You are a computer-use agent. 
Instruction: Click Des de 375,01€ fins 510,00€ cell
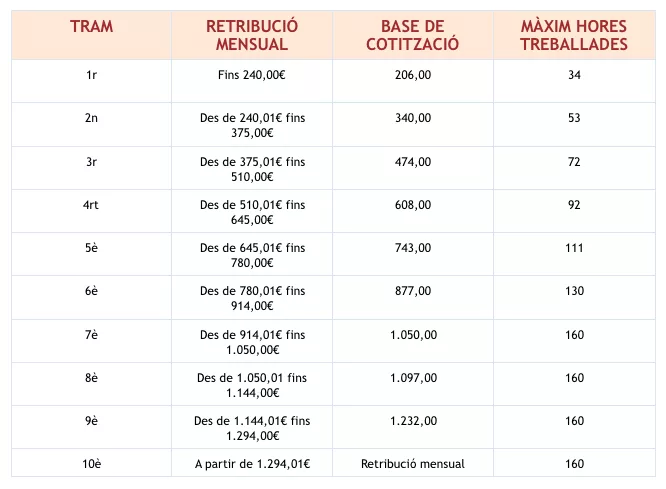[x=252, y=169]
